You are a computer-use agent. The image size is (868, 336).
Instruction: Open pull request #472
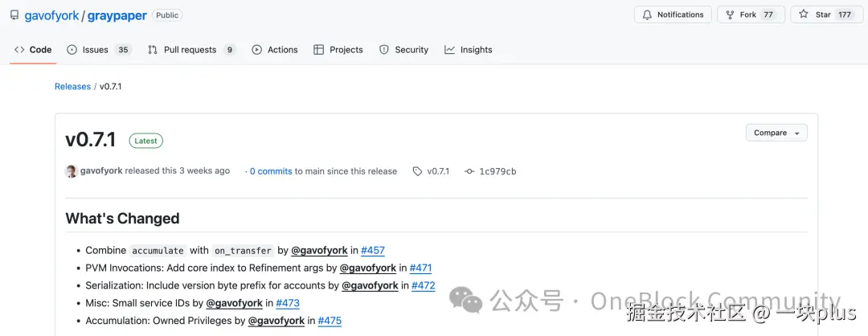[x=424, y=286]
